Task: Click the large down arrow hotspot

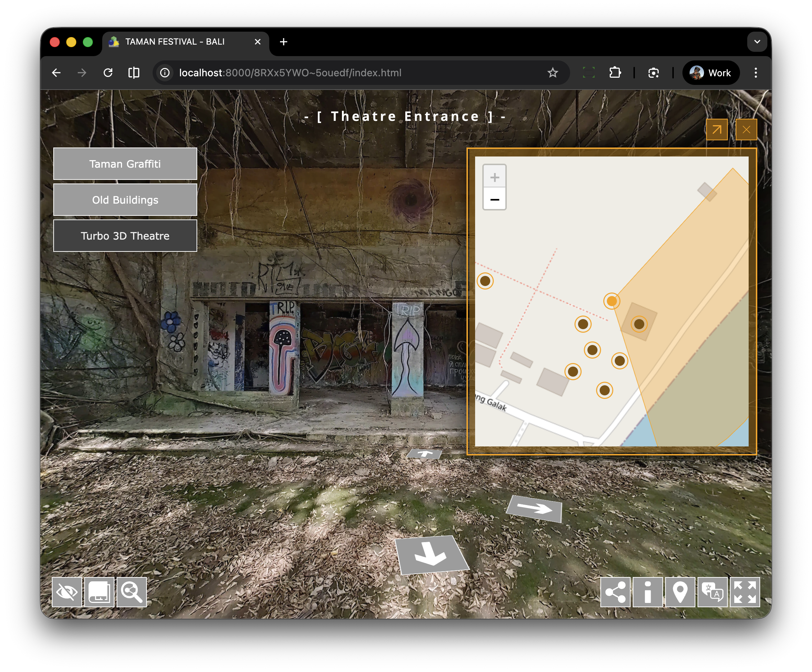Action: 431,554
